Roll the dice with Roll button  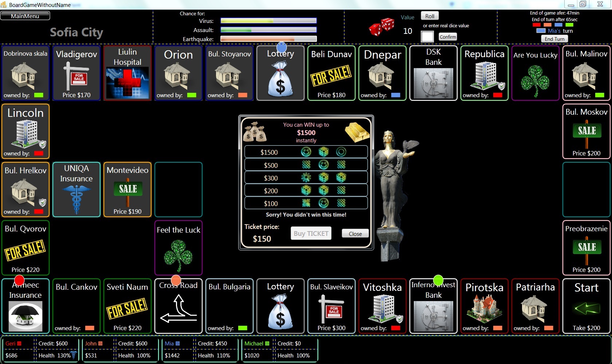[x=430, y=16]
